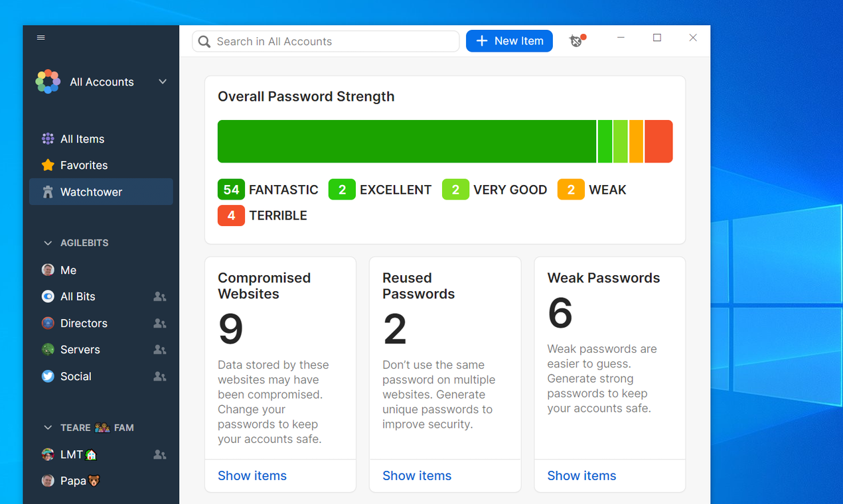843x504 pixels.
Task: Focus the Search in All Accounts field
Action: click(x=326, y=41)
